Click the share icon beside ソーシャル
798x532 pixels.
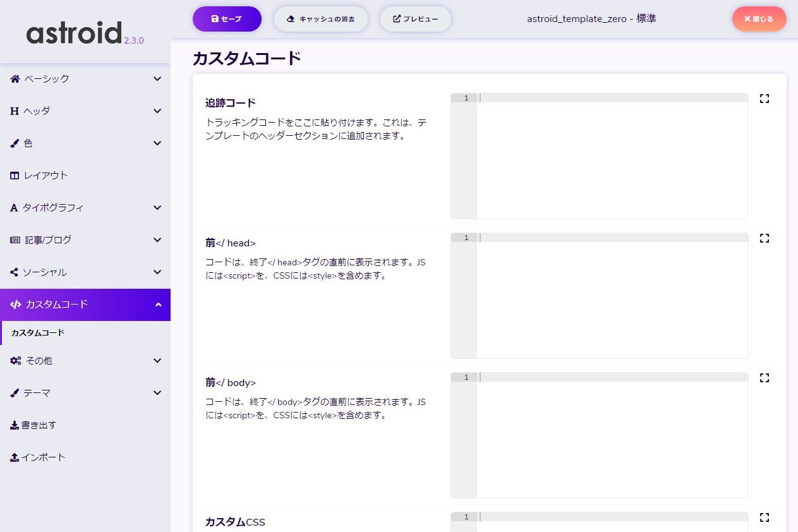pyautogui.click(x=15, y=272)
